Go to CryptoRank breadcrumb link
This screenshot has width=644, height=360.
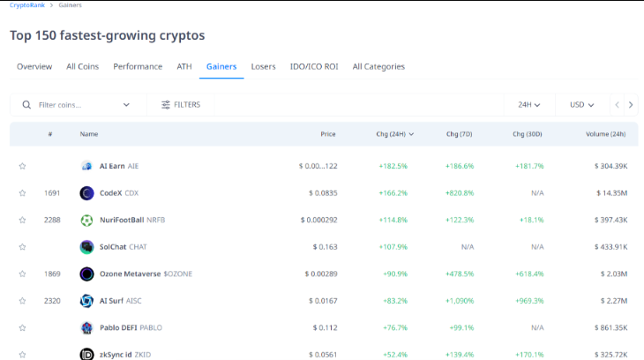tap(27, 5)
